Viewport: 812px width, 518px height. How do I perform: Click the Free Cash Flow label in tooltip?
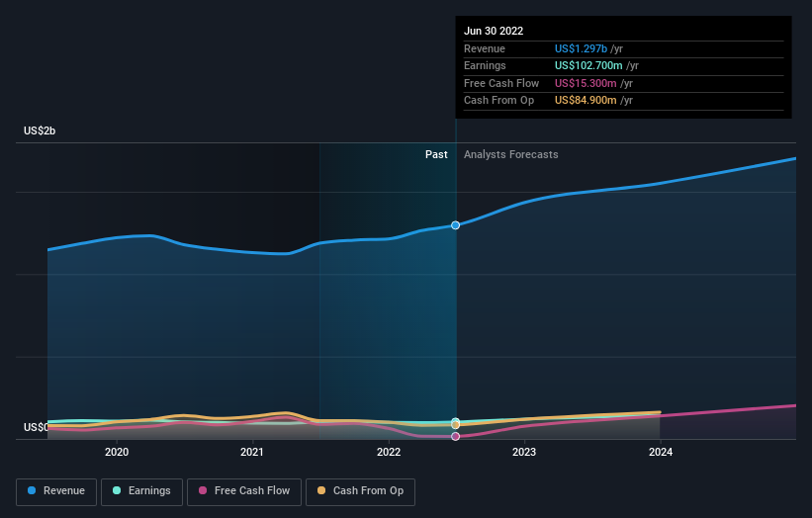click(501, 83)
